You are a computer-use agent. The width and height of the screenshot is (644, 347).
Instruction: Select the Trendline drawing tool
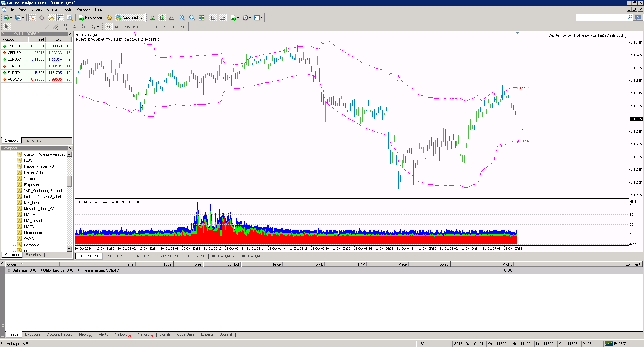[x=46, y=27]
